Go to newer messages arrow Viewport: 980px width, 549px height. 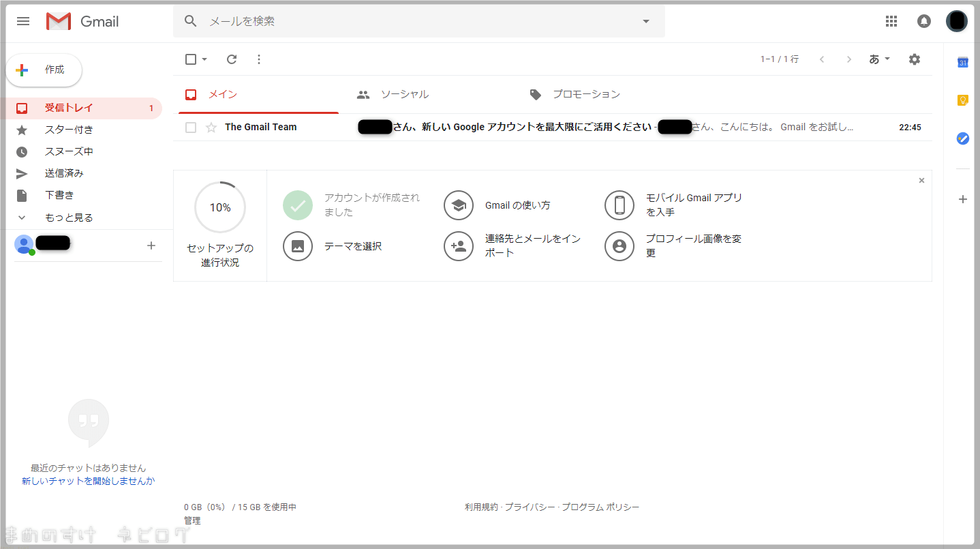pos(822,59)
